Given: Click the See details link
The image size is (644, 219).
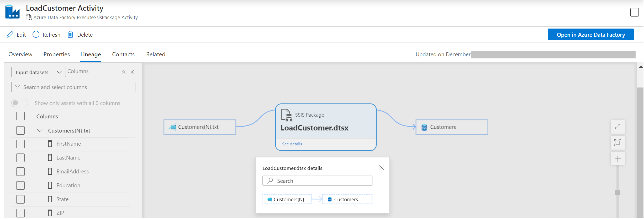Looking at the screenshot, I should [292, 144].
